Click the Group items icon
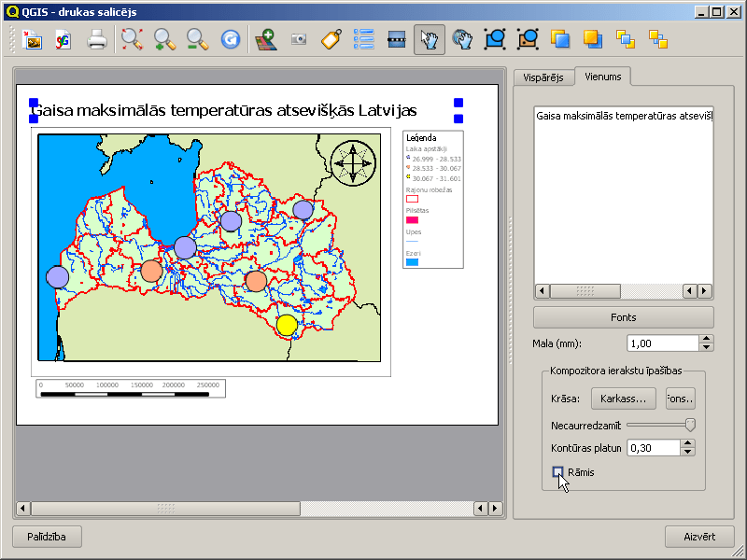 coord(495,39)
